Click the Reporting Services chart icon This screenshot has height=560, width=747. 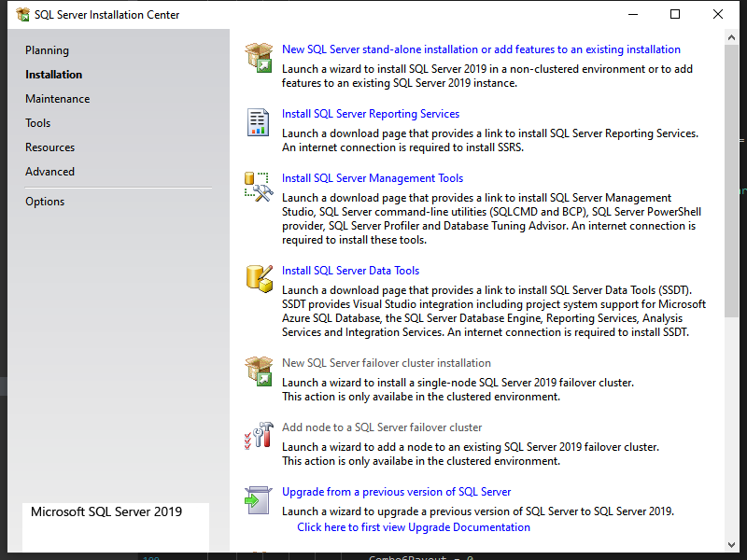tap(258, 121)
